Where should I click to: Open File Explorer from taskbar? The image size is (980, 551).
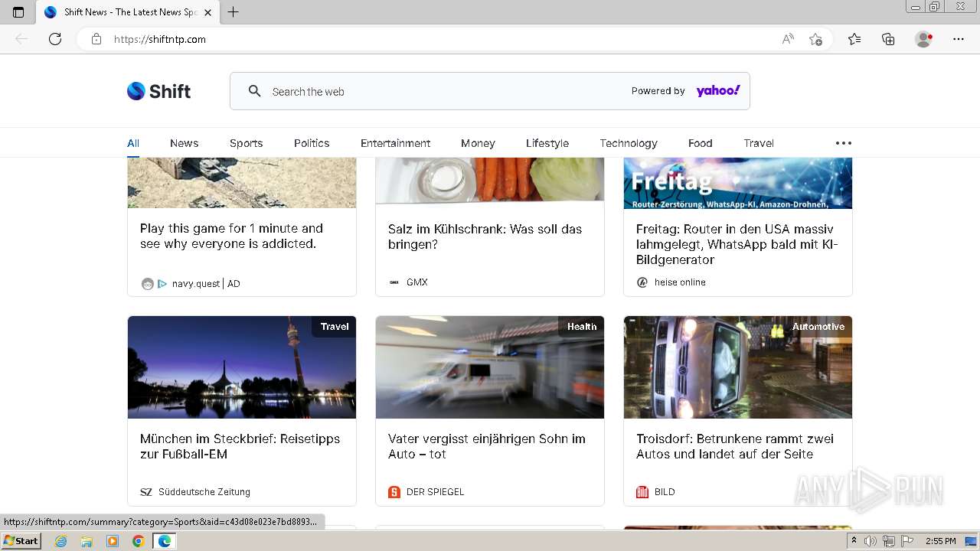tap(87, 541)
